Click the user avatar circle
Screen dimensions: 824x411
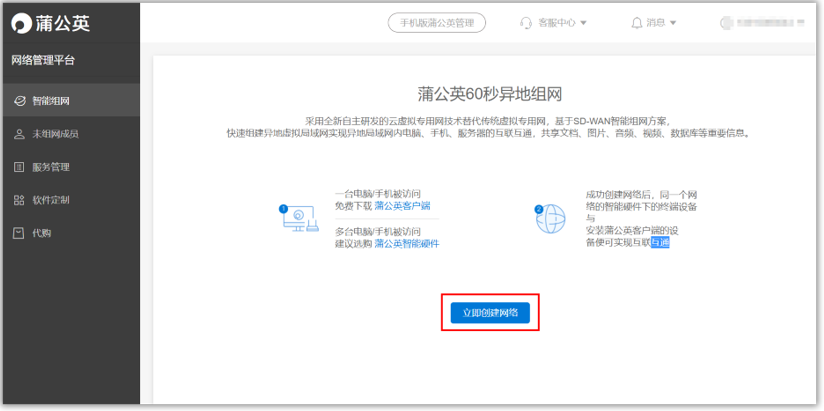tap(727, 23)
